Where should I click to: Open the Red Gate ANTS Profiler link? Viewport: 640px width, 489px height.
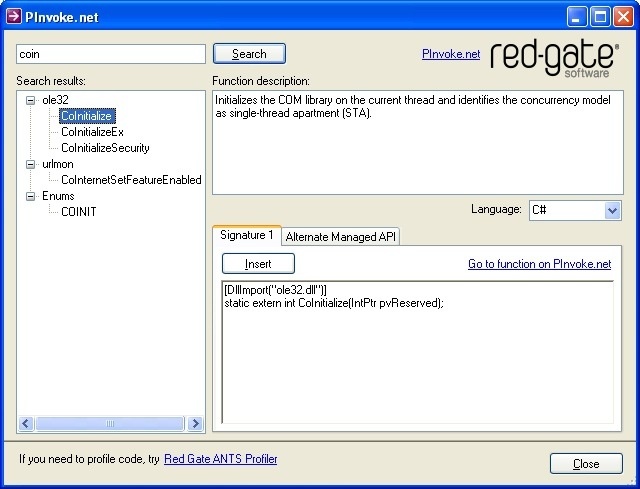[220, 459]
